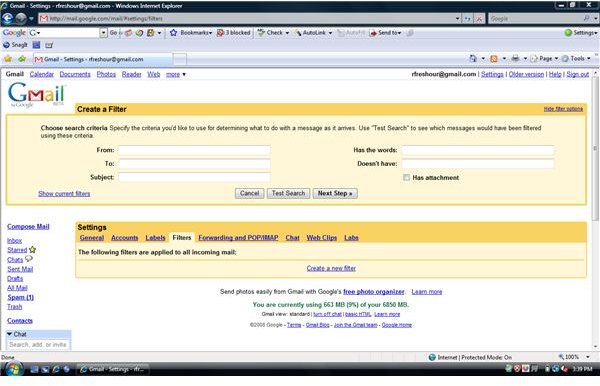Open the Calendar link
Viewport: 600px width, 386px height.
click(x=42, y=74)
